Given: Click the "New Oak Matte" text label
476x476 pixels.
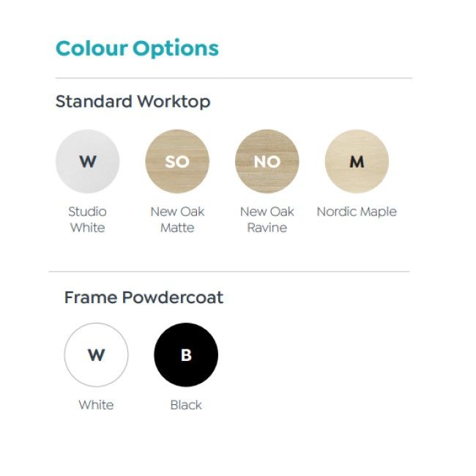Looking at the screenshot, I should [x=177, y=220].
